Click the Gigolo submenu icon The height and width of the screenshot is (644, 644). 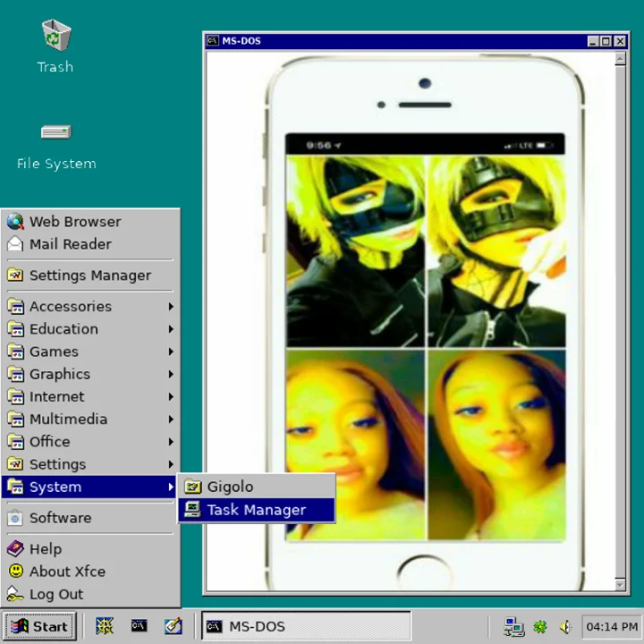click(x=192, y=487)
